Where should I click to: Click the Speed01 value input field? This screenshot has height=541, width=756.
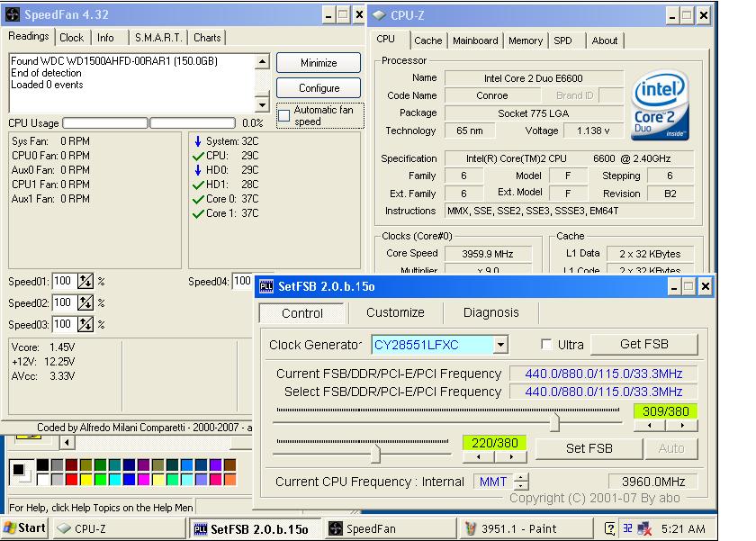[64, 281]
